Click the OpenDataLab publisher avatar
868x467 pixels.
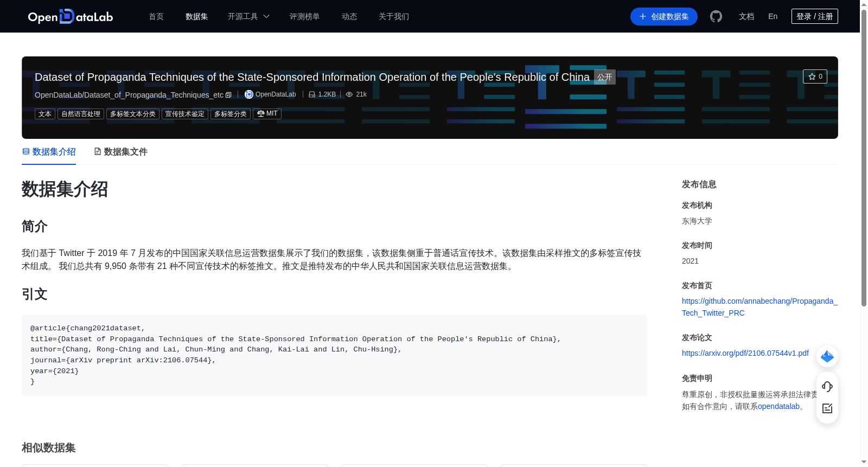(x=249, y=94)
